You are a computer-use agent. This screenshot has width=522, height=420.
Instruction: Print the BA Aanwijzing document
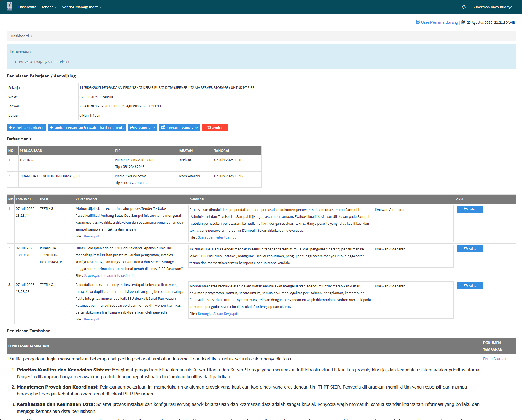point(142,128)
